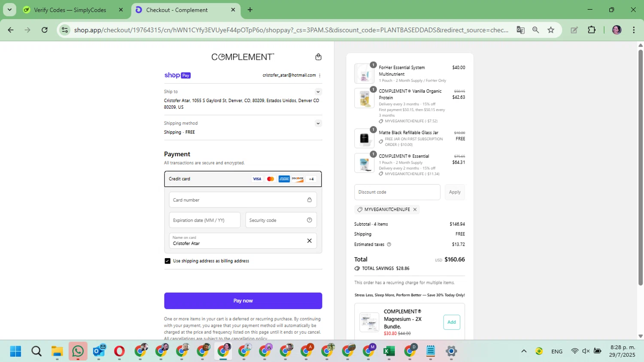The image size is (644, 362).
Task: Click the +4 more card types badge
Action: (x=311, y=179)
